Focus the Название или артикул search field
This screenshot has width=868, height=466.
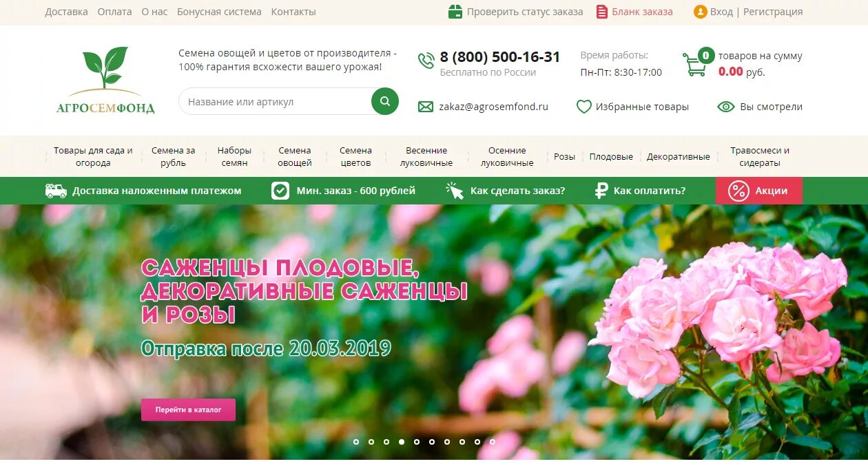[x=276, y=101]
